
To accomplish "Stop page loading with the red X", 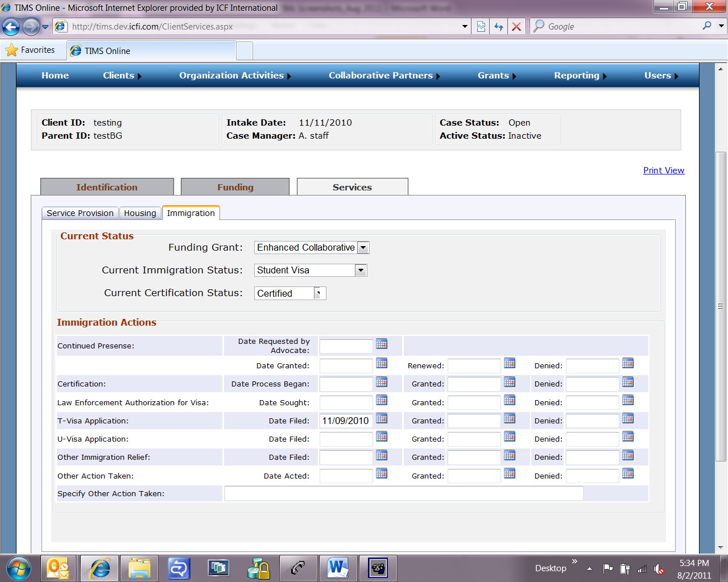I will click(x=516, y=26).
